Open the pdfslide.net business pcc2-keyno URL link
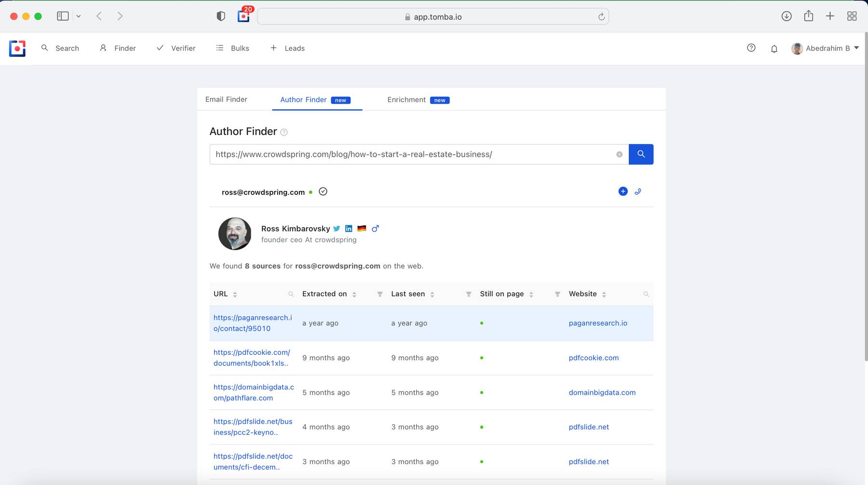This screenshot has width=868, height=485. 253,427
